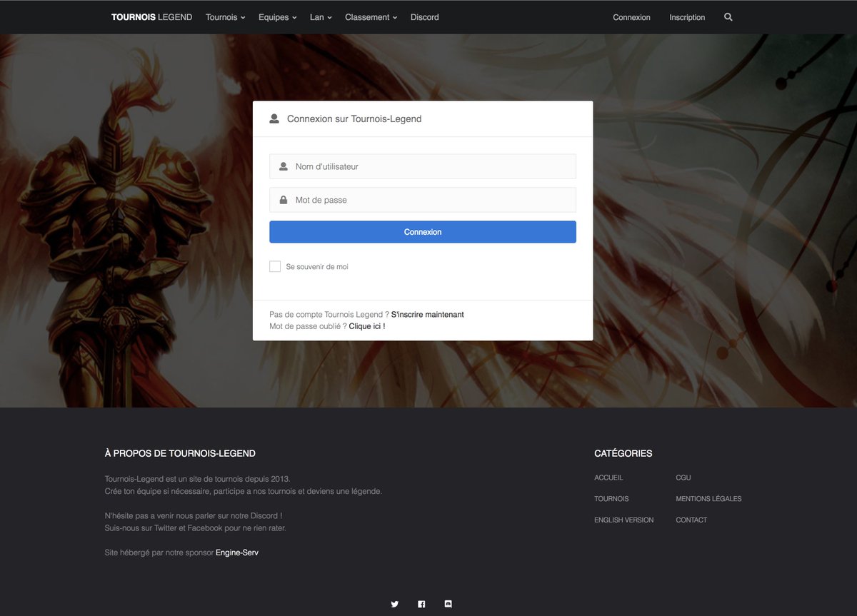Viewport: 857px width, 616px height.
Task: Follow the S'inscrire maintenant link
Action: [x=427, y=314]
